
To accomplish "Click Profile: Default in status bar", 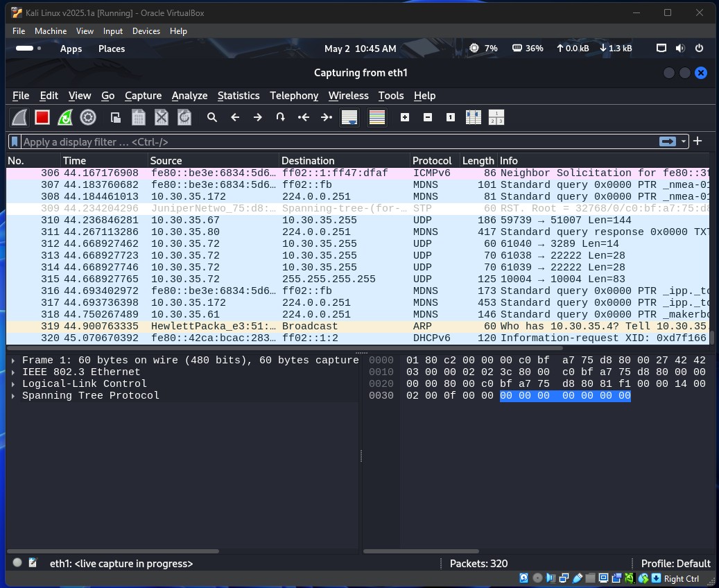I will pyautogui.click(x=675, y=564).
